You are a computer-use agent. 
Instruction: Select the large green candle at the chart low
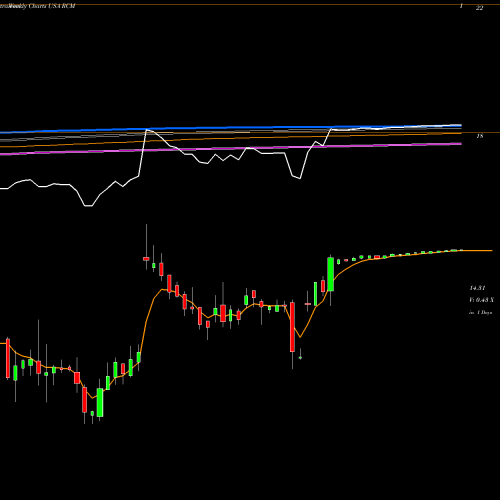pyautogui.click(x=100, y=402)
